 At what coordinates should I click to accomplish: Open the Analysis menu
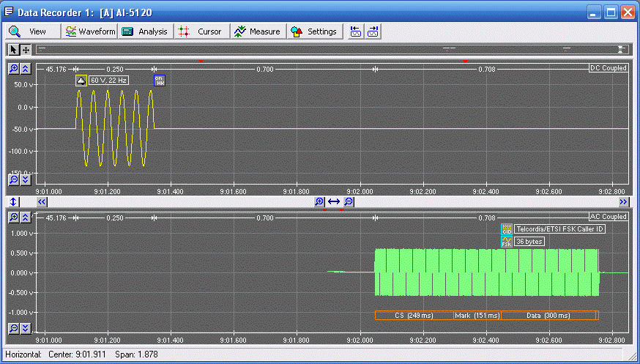pos(145,31)
